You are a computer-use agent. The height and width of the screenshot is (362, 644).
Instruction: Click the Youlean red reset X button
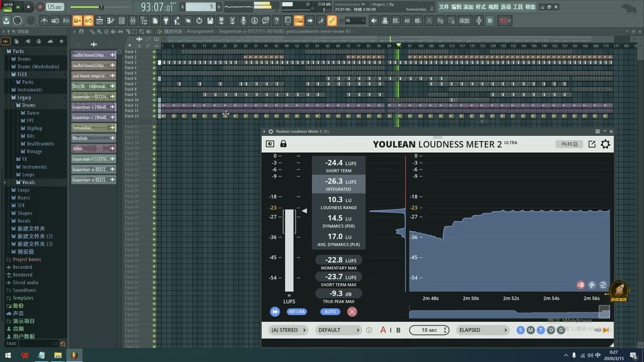click(352, 312)
